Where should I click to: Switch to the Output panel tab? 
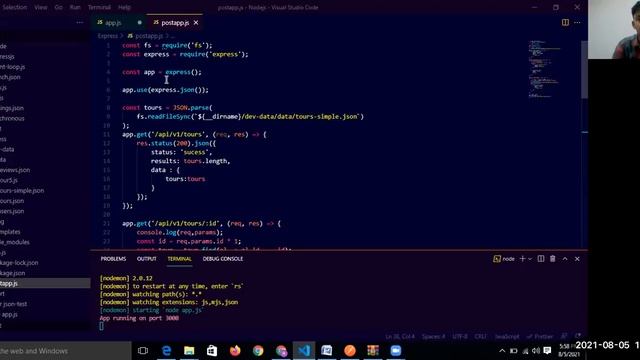point(147,259)
